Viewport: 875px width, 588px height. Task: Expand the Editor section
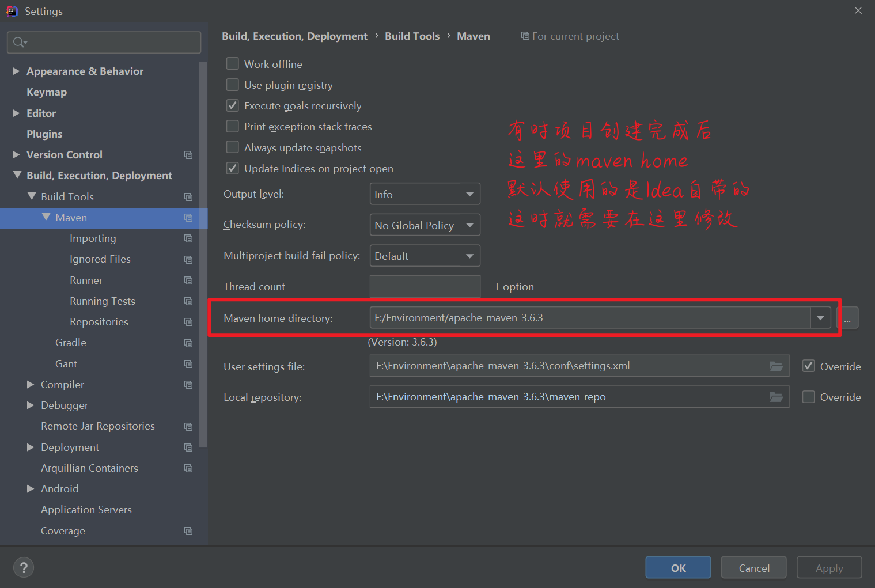pyautogui.click(x=16, y=113)
